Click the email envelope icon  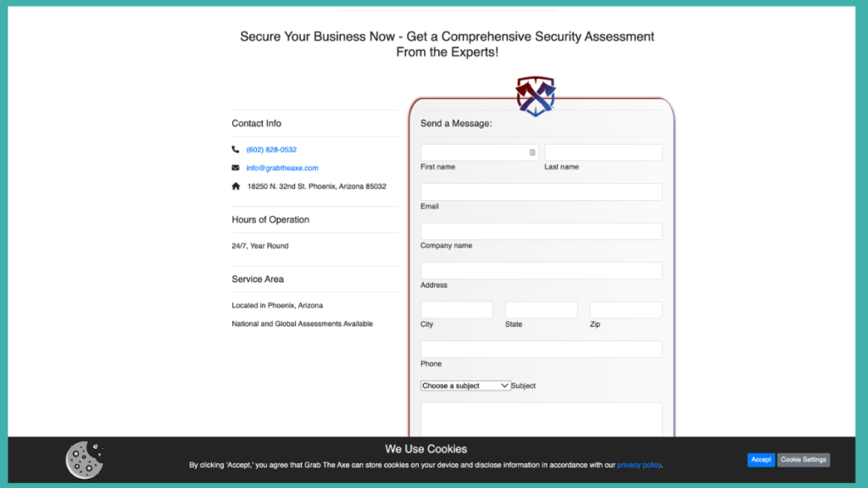[x=236, y=168]
